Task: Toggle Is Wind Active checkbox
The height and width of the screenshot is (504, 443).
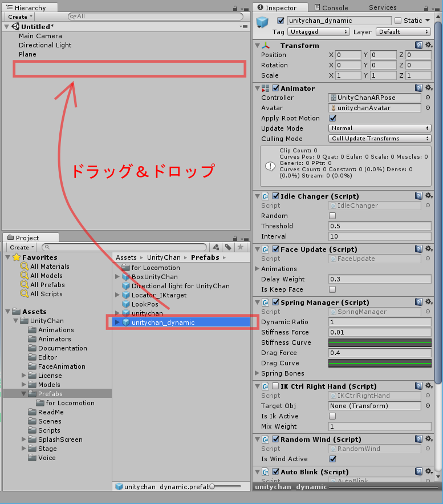Action: click(x=332, y=459)
